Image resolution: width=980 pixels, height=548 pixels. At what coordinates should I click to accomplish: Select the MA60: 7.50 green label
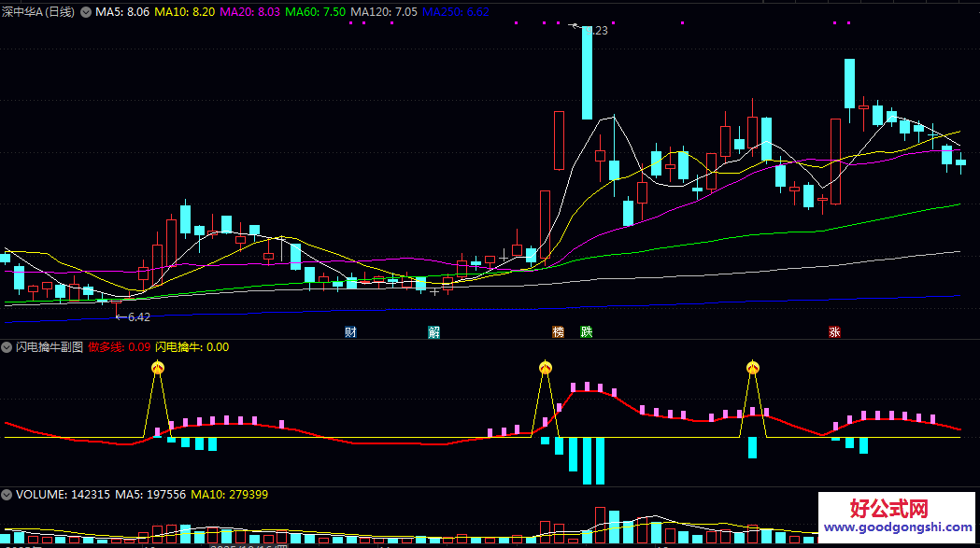pos(315,12)
